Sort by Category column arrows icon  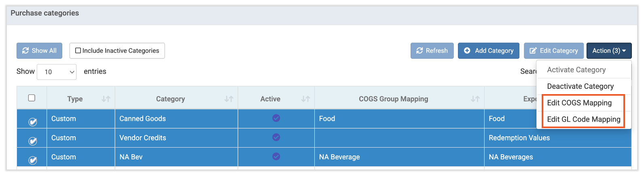pyautogui.click(x=229, y=99)
